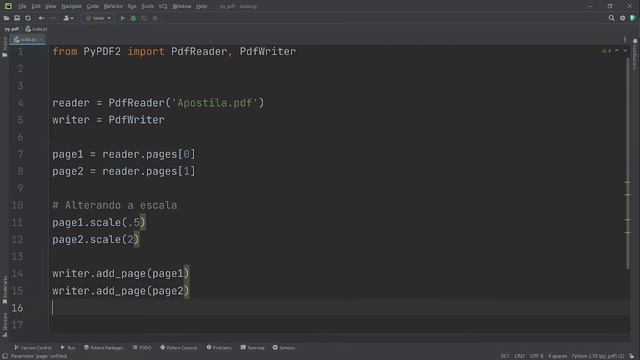640x360 pixels.
Task: Click the Reload from disk icon
Action: pos(28,18)
